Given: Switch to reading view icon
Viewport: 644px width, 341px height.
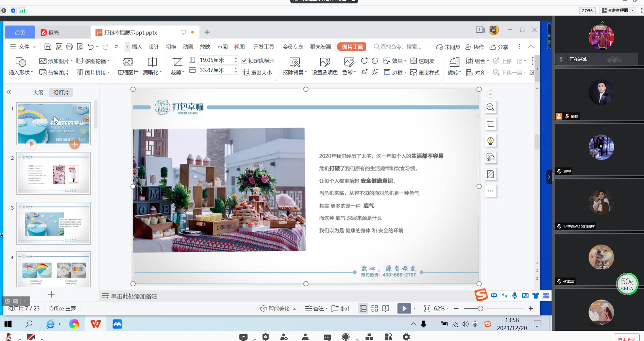Looking at the screenshot, I should (x=386, y=308).
